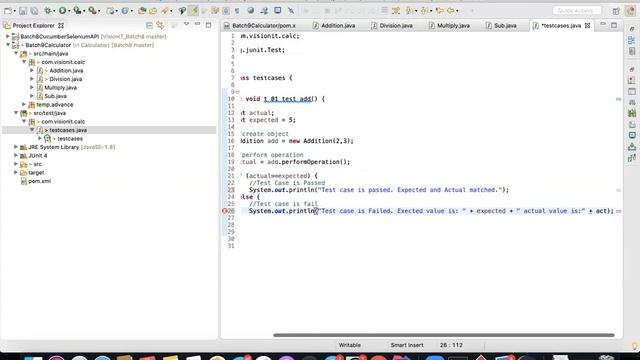Open the Debug configurations dropdown arrow
The image size is (640, 360).
[54, 11]
